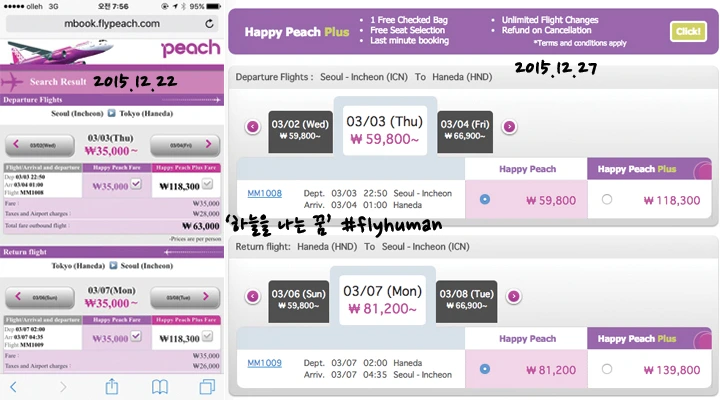Select Happy Peach Plus ₩139,800 radio button
This screenshot has width=720, height=400.
click(607, 369)
